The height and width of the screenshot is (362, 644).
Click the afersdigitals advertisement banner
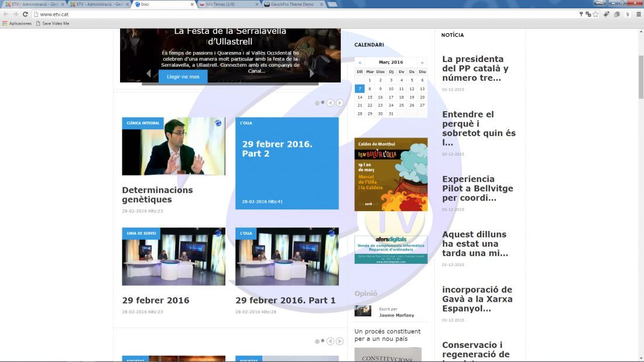click(x=391, y=250)
